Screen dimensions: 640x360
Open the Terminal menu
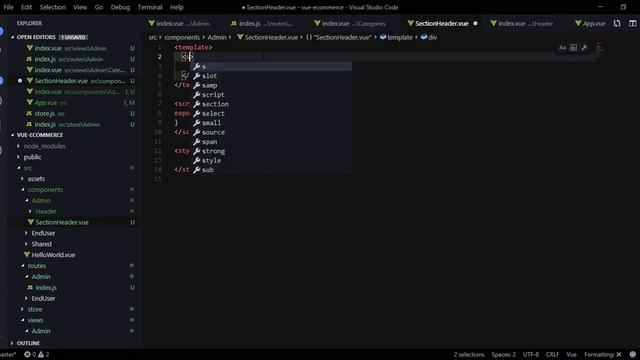[149, 7]
